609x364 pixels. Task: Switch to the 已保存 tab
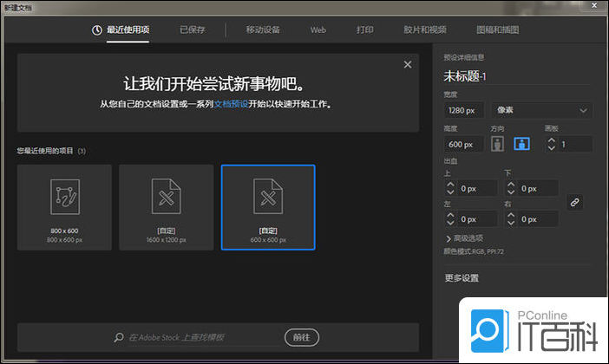coord(193,30)
